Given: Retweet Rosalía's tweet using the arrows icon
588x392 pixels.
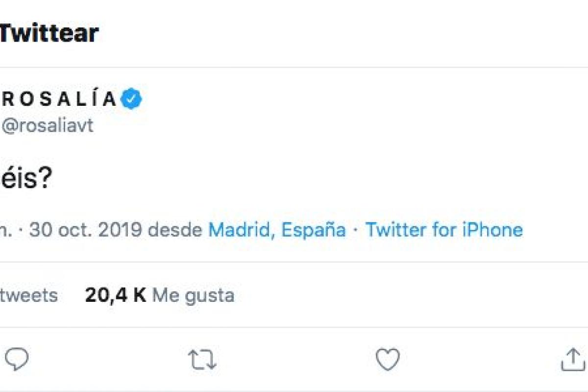Looking at the screenshot, I should (x=202, y=360).
